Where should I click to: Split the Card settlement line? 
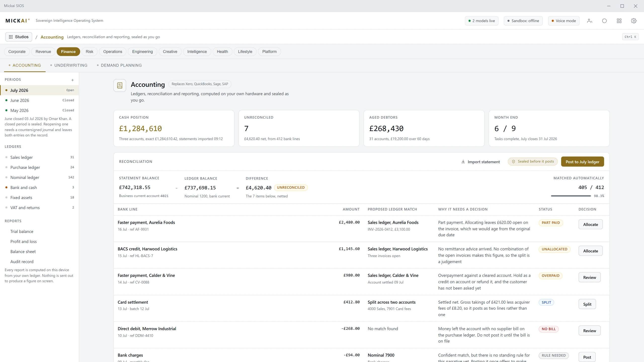pyautogui.click(x=587, y=304)
